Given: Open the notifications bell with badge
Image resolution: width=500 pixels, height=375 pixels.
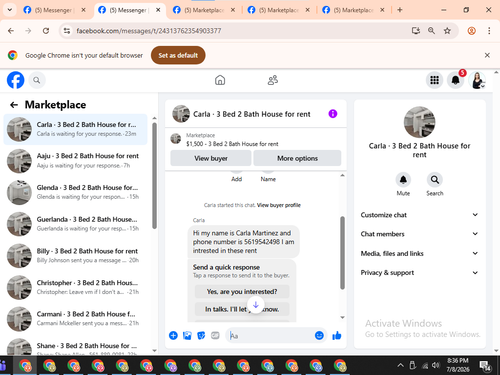Looking at the screenshot, I should click(x=456, y=80).
